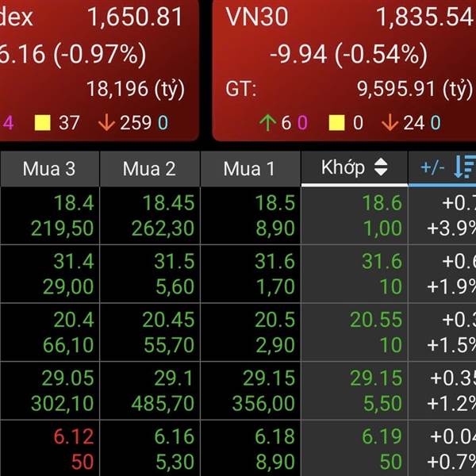Select the Mua 2 price 29.1 cell

[150, 390]
